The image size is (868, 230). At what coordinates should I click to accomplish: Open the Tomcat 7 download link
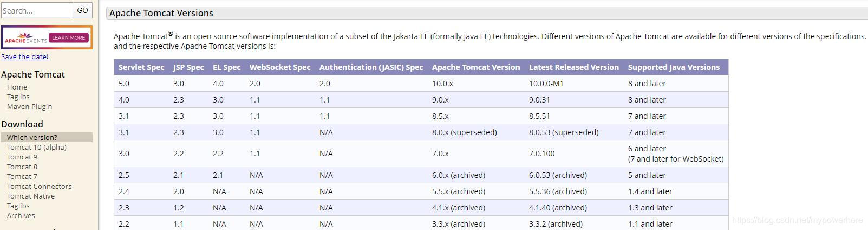(x=22, y=176)
